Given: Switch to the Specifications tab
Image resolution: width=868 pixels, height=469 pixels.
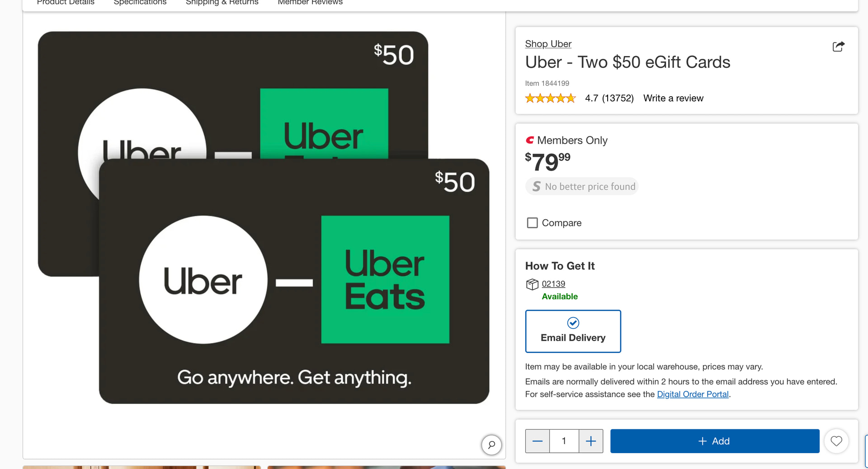Looking at the screenshot, I should coord(140,3).
